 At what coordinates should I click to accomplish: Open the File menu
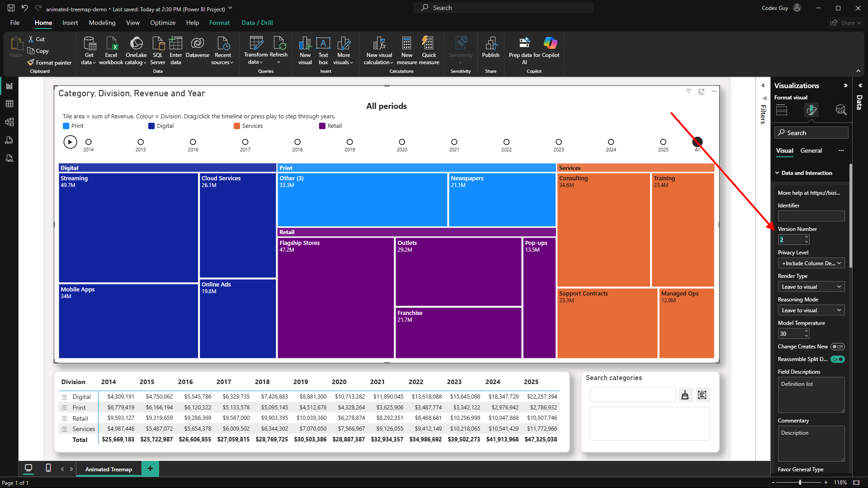[15, 23]
